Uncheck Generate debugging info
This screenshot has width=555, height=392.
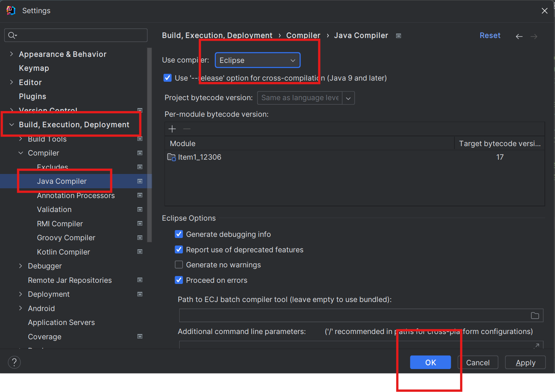179,234
